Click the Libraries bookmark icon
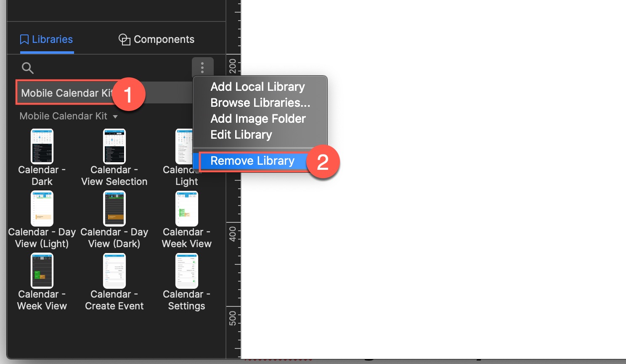 [x=24, y=39]
